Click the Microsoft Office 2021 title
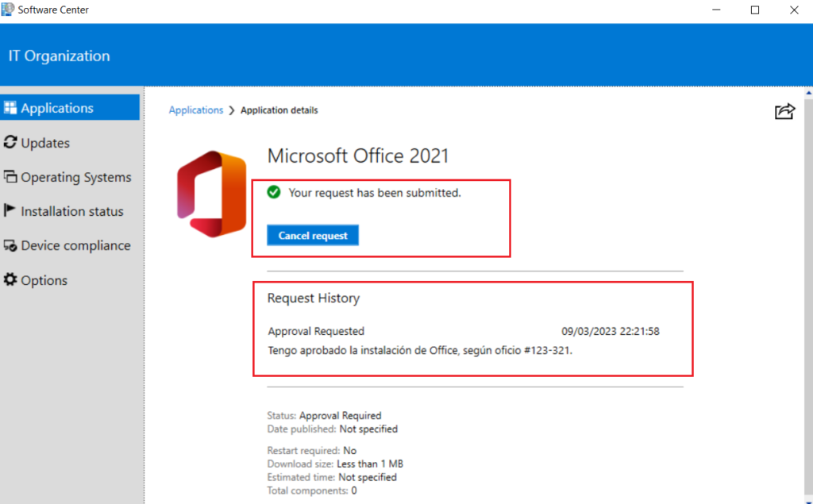813x504 pixels. 358,156
